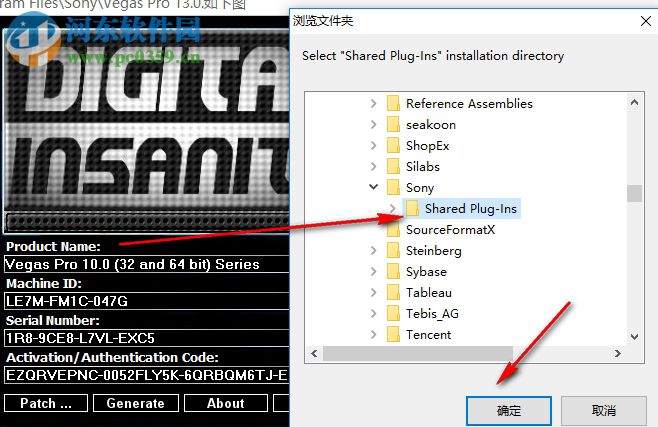658x427 pixels.
Task: Select the Sybase folder icon
Action: coord(393,271)
